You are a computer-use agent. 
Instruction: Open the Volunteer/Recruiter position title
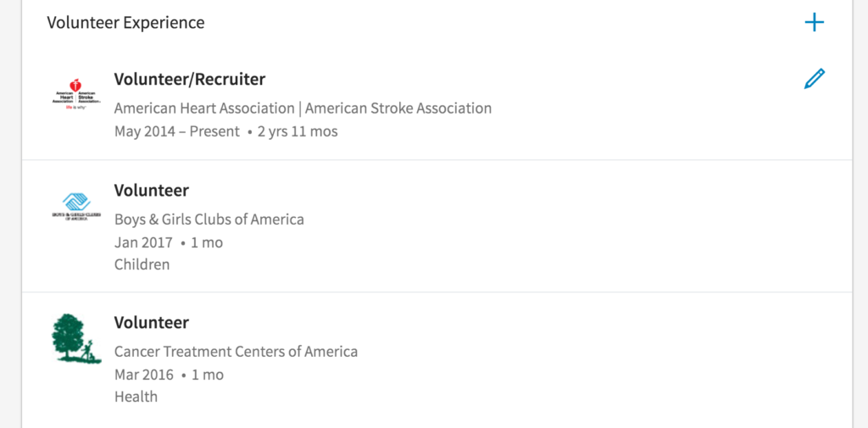(x=190, y=80)
